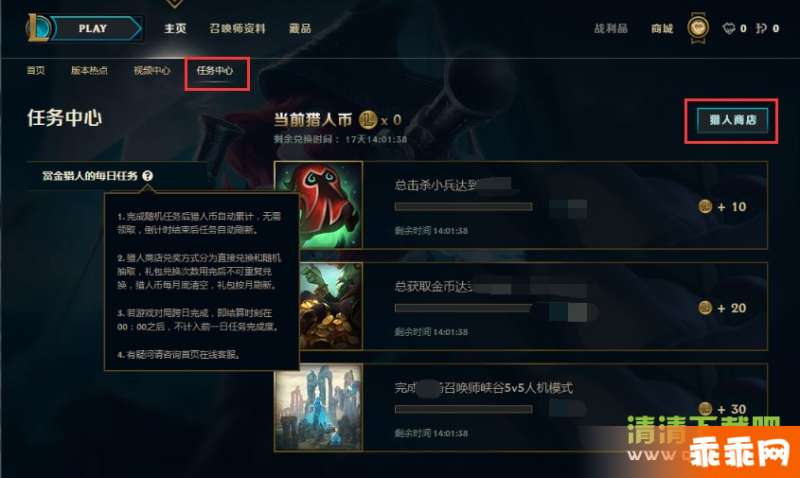The width and height of the screenshot is (800, 478).
Task: Click the question mark help icon
Action: pos(147,175)
